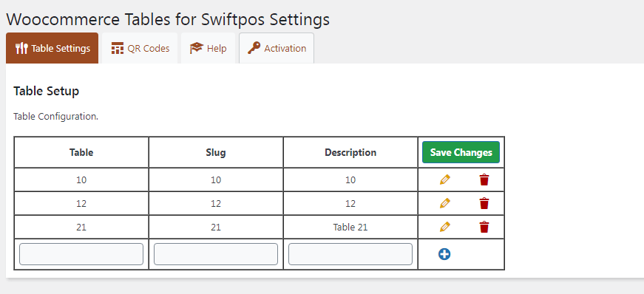Edit table 10 with its pencil icon
The image size is (644, 294).
tap(445, 180)
